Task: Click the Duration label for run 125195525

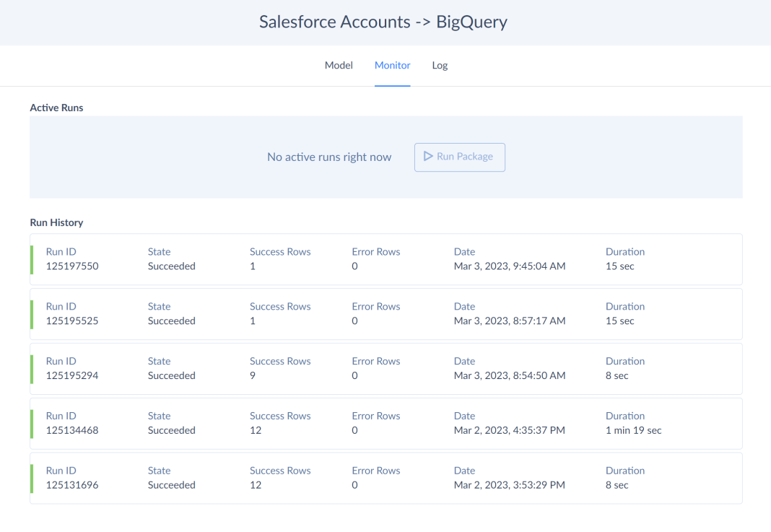Action: coord(625,306)
